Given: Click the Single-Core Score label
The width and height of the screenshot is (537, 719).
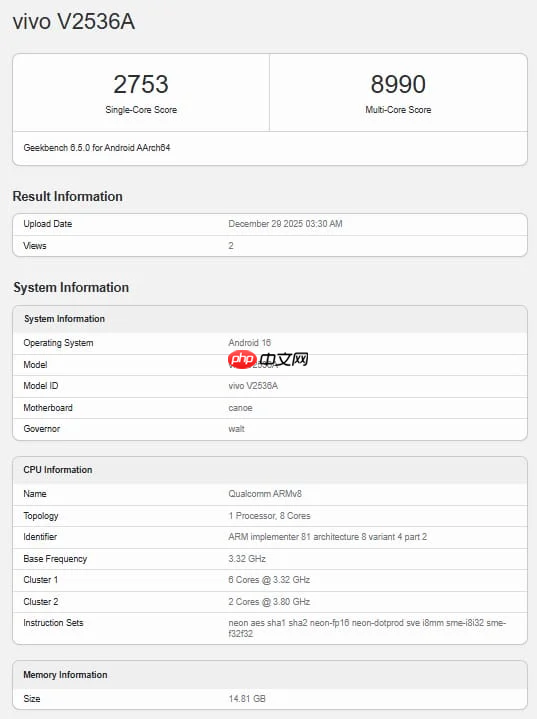Looking at the screenshot, I should click(141, 110).
